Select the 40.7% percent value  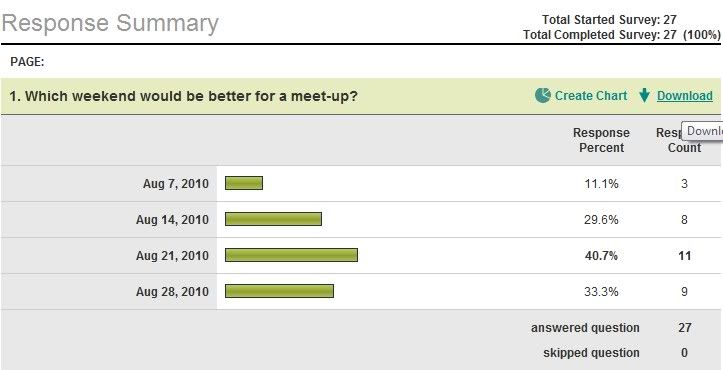tap(601, 256)
